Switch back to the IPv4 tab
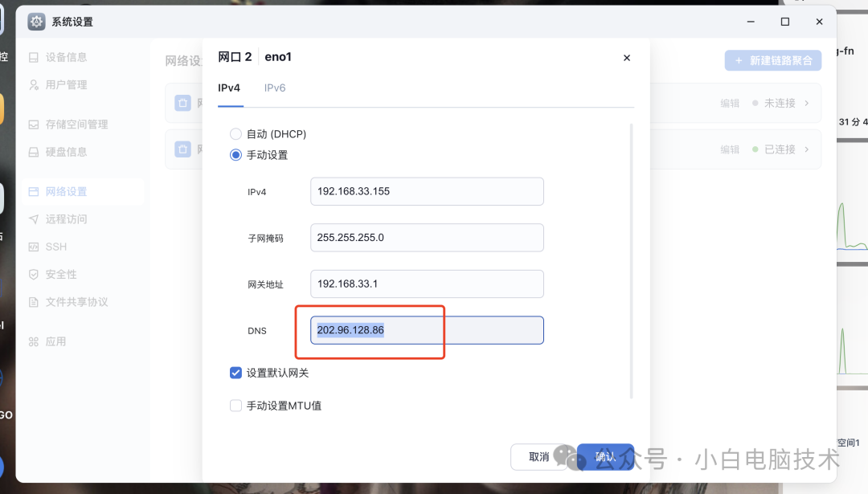 (230, 88)
